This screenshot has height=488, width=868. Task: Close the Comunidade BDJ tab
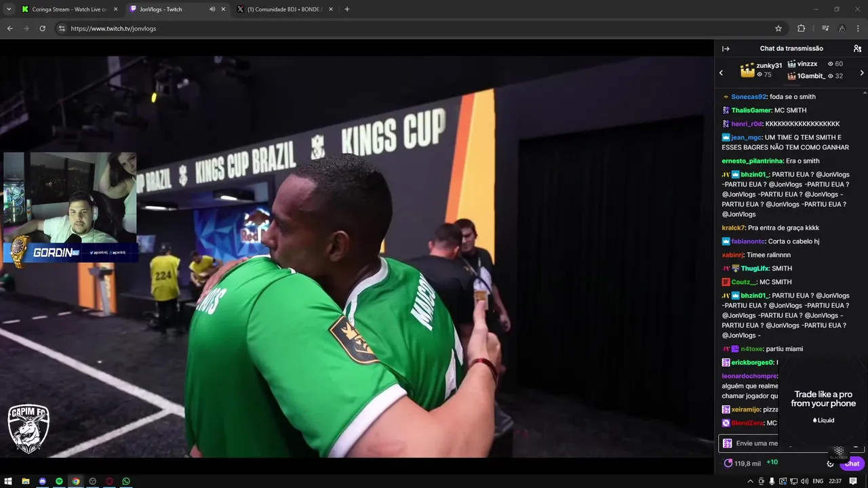[x=331, y=9]
